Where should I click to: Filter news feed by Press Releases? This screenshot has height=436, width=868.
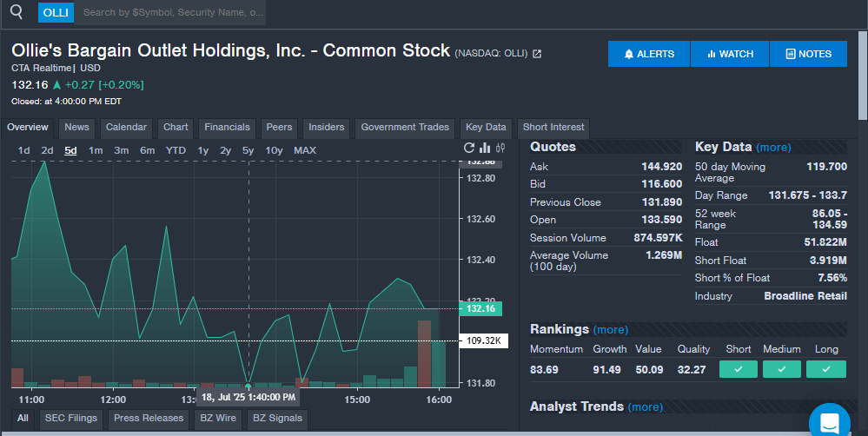(x=149, y=419)
